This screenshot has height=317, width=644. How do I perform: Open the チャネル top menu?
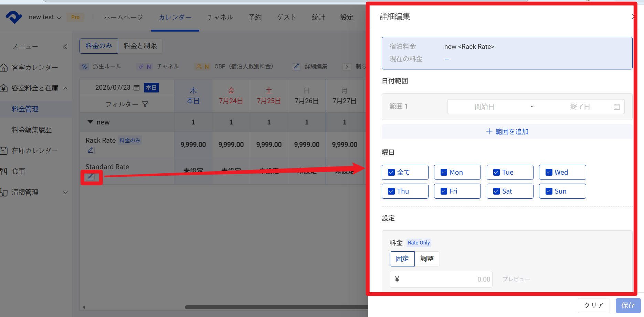[x=220, y=17]
